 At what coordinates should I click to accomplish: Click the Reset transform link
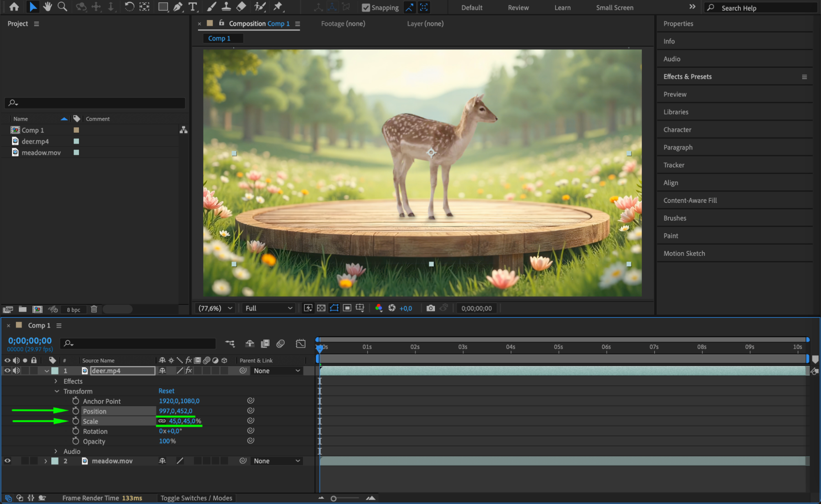tap(166, 391)
